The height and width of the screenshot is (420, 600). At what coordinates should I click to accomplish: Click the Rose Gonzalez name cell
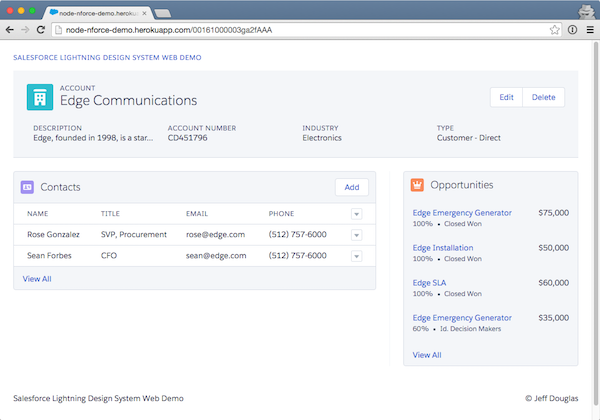click(53, 234)
